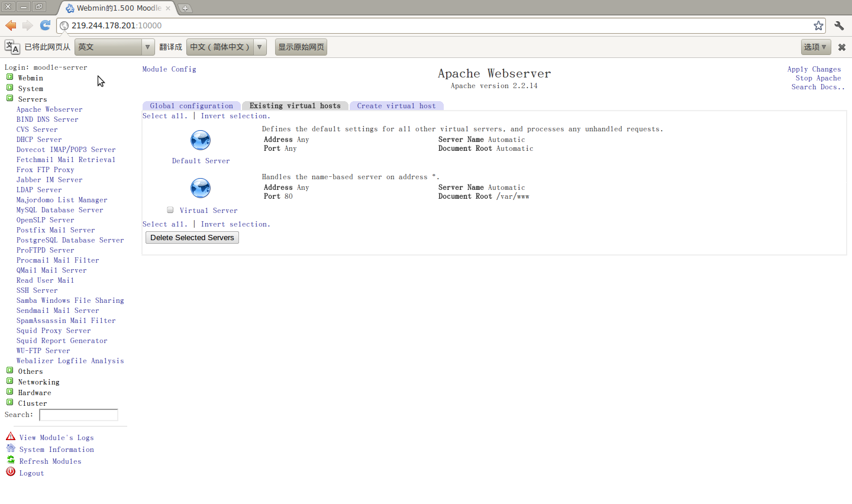Viewport: 852px width, 504px height.
Task: Open SSH Server module
Action: pos(37,290)
